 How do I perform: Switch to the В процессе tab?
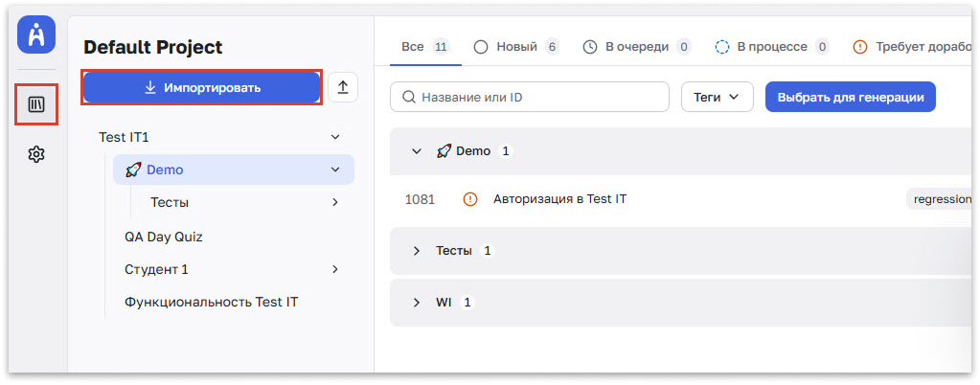tap(772, 47)
